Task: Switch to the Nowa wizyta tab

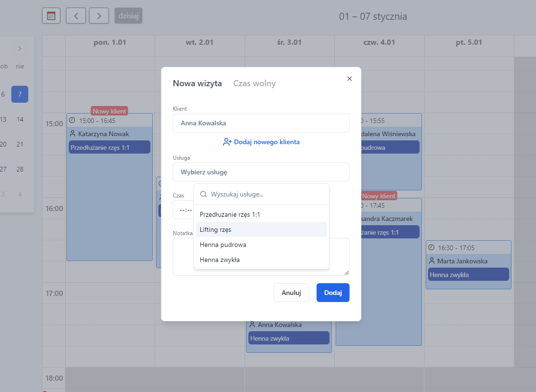Action: pyautogui.click(x=197, y=83)
